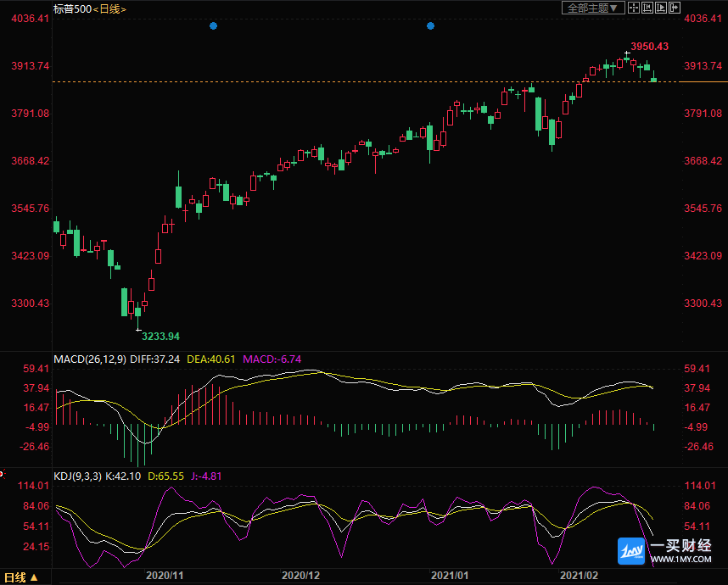The width and height of the screenshot is (728, 585).
Task: Click the DEA:40.61 value
Action: [x=210, y=359]
